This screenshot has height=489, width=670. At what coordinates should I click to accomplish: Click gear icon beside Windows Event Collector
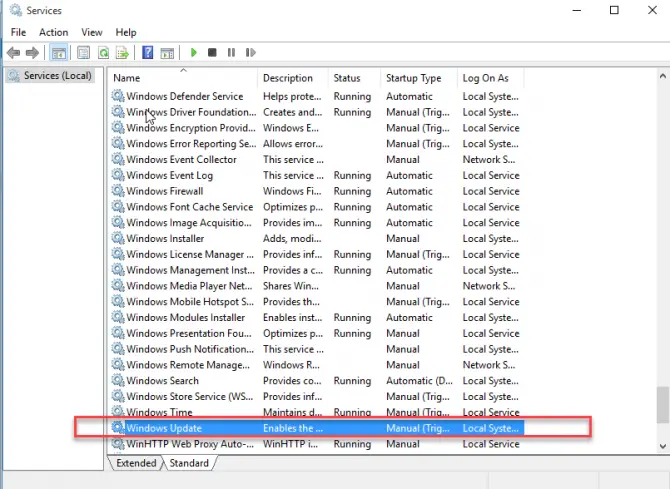[x=118, y=159]
